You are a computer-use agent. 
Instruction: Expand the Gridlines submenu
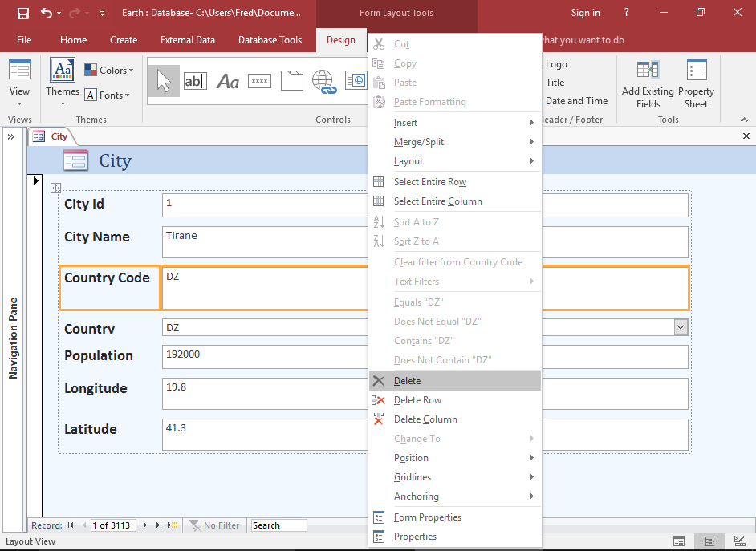[x=455, y=477]
